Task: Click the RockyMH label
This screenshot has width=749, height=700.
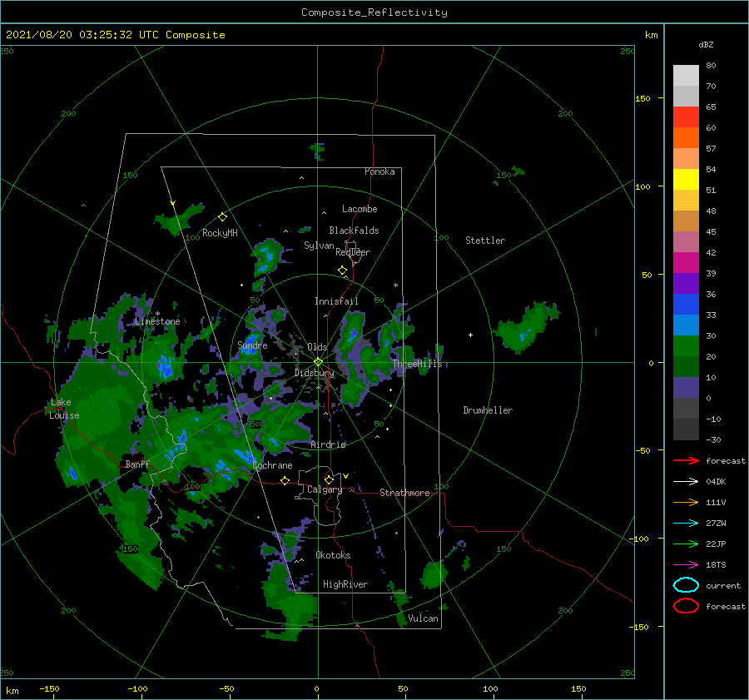Action: [x=220, y=233]
